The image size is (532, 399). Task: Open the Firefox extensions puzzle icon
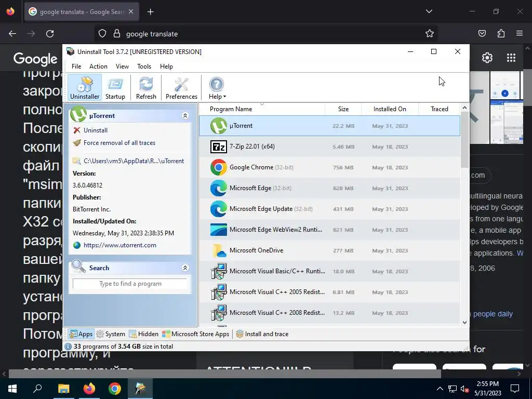[501, 33]
